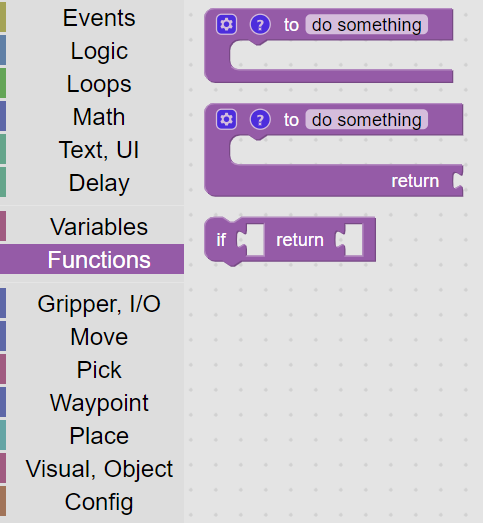Edit the first block's "do something" name
The width and height of the screenshot is (483, 523).
pyautogui.click(x=367, y=25)
